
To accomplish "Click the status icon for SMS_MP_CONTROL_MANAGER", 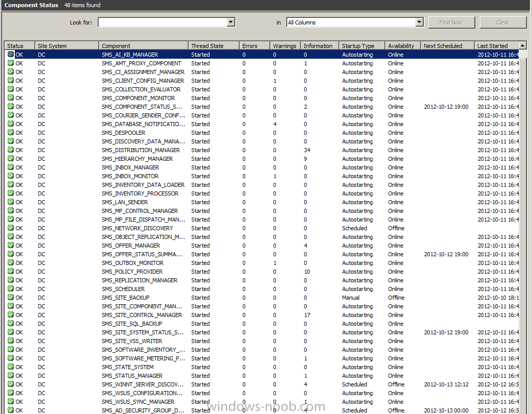I will click(11, 210).
